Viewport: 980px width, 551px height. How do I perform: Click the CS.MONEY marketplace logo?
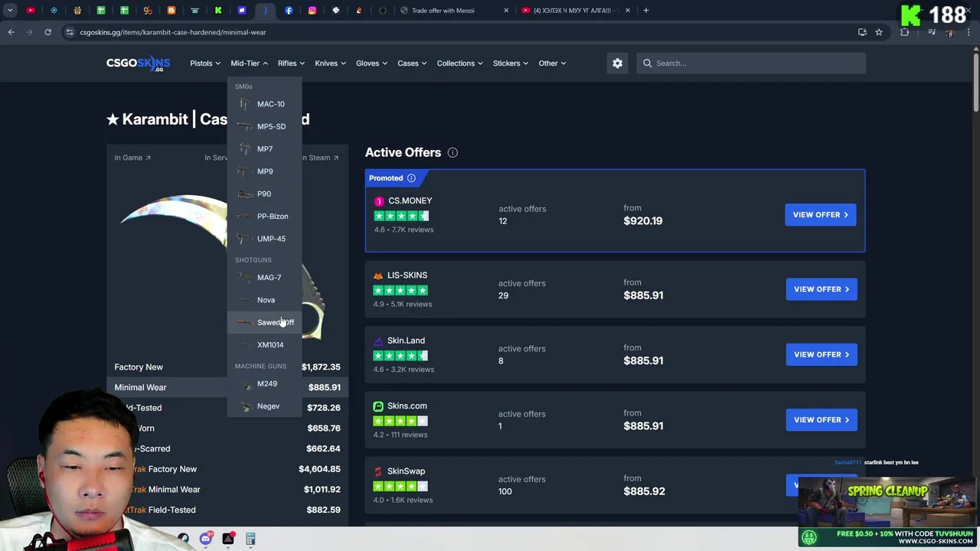point(378,201)
